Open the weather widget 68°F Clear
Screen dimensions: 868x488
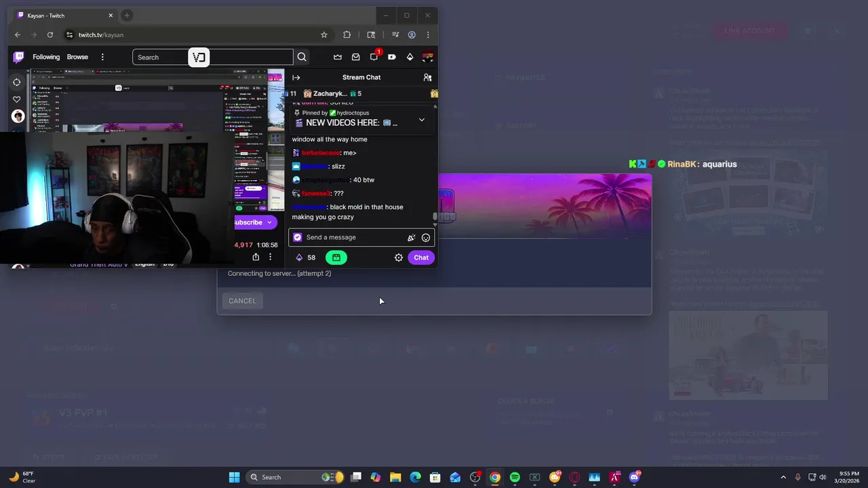22,477
